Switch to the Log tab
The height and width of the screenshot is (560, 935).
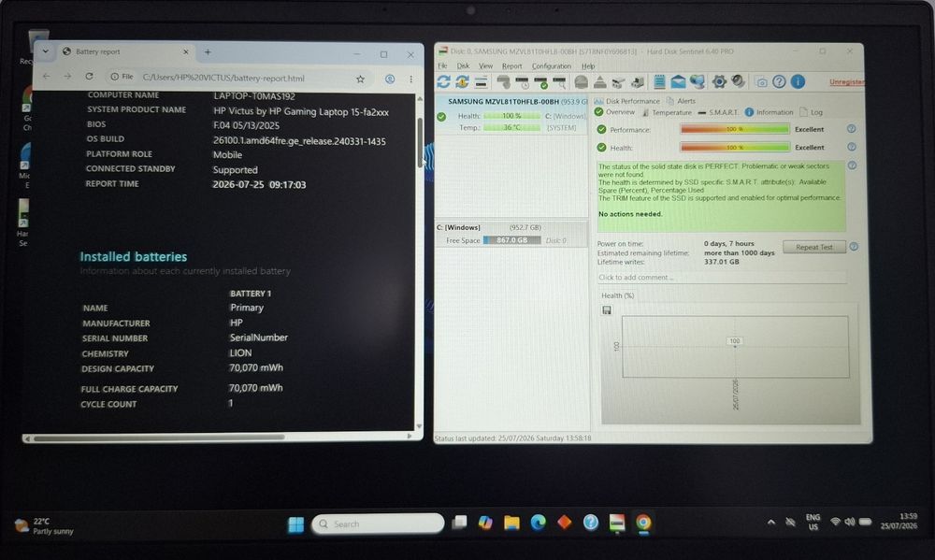point(811,112)
